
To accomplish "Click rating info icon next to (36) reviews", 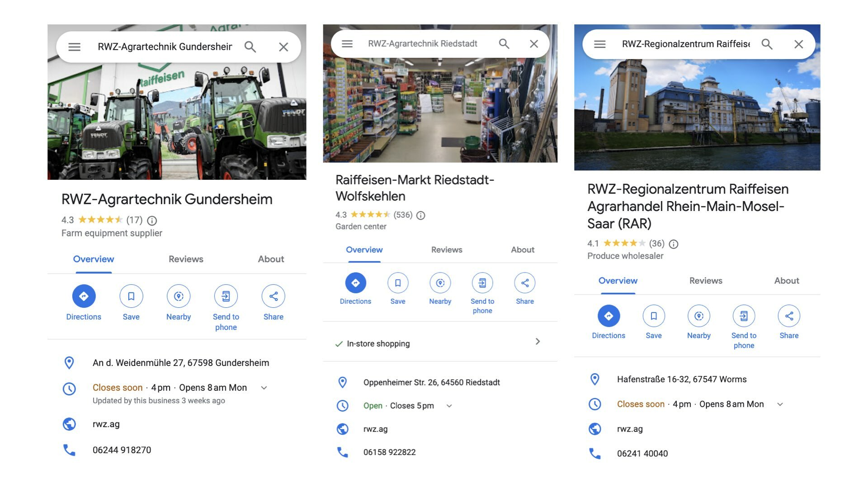I will (x=674, y=244).
